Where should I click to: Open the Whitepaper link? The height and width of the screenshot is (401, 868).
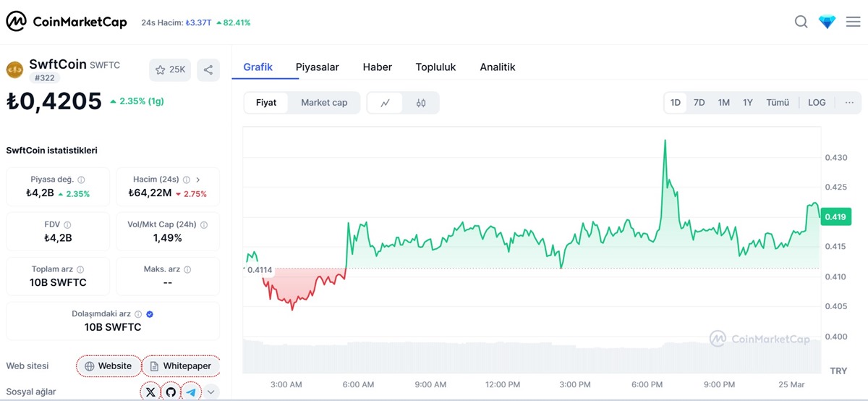pyautogui.click(x=181, y=366)
